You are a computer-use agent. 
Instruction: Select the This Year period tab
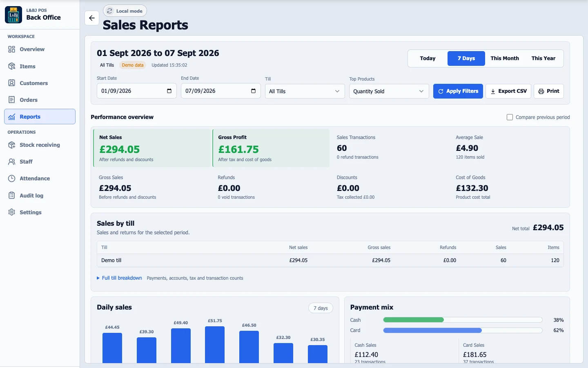click(543, 58)
